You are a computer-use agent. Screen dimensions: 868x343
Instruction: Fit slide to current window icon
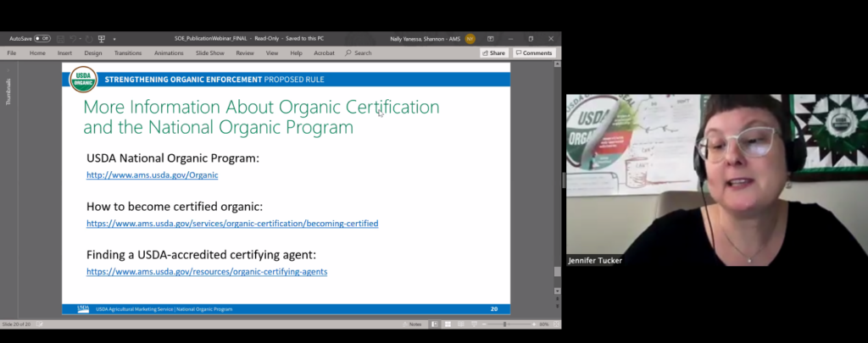[x=556, y=324]
